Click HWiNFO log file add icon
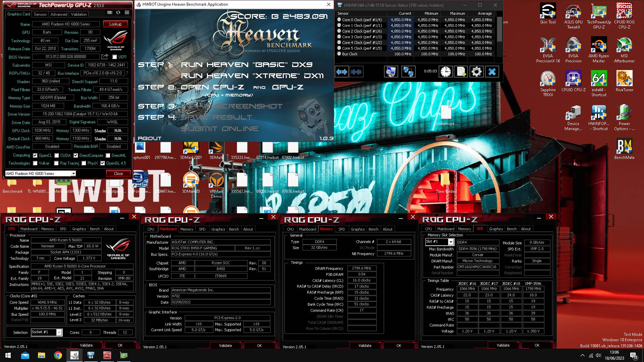Screen dimensions: 644x362 461,72
